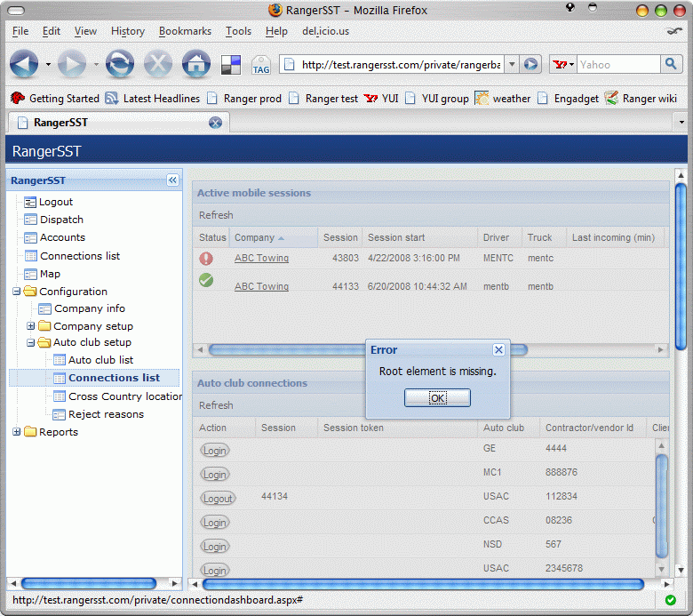
Task: Click the browser Reload button
Action: [119, 64]
